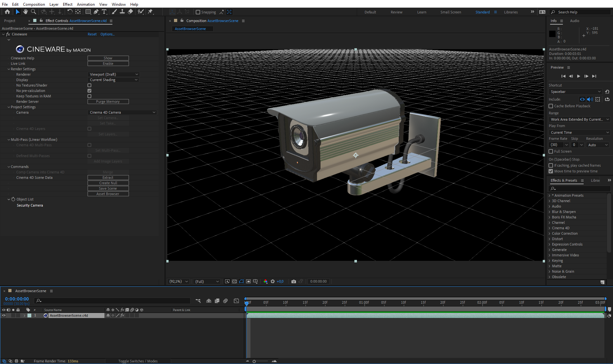Expand the Color Correction effects category

(x=549, y=233)
